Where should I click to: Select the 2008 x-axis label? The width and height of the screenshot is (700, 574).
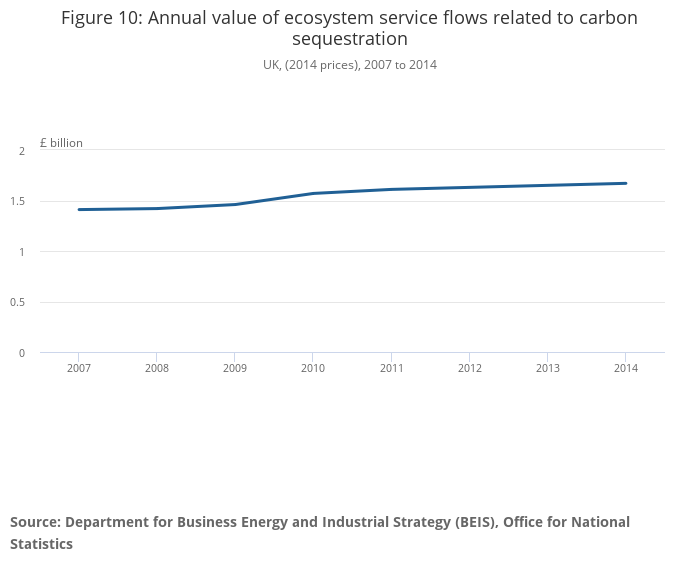coord(156,368)
